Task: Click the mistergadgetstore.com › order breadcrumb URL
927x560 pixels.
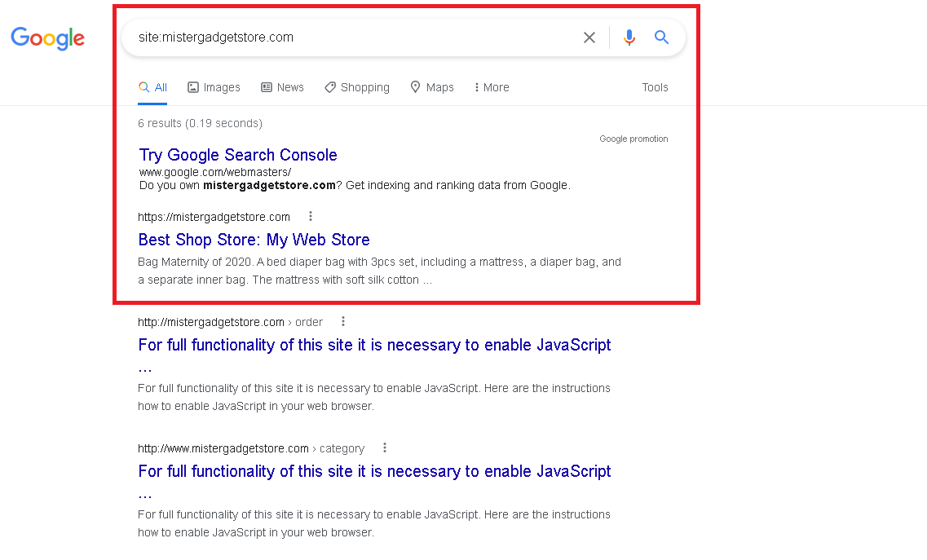Action: [x=230, y=322]
